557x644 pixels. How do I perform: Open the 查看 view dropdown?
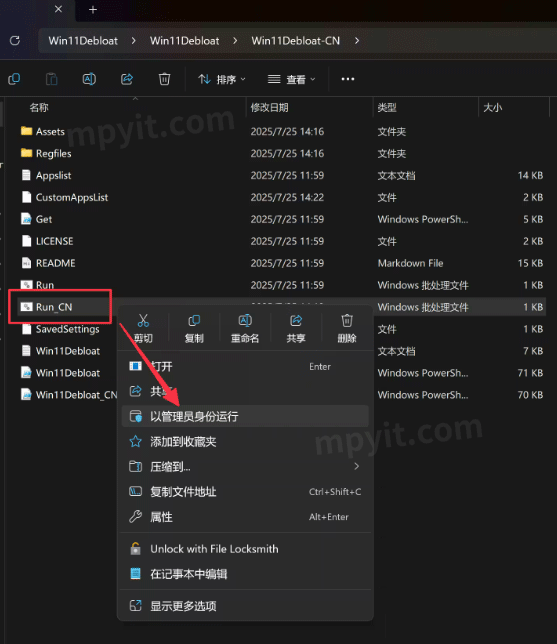292,79
